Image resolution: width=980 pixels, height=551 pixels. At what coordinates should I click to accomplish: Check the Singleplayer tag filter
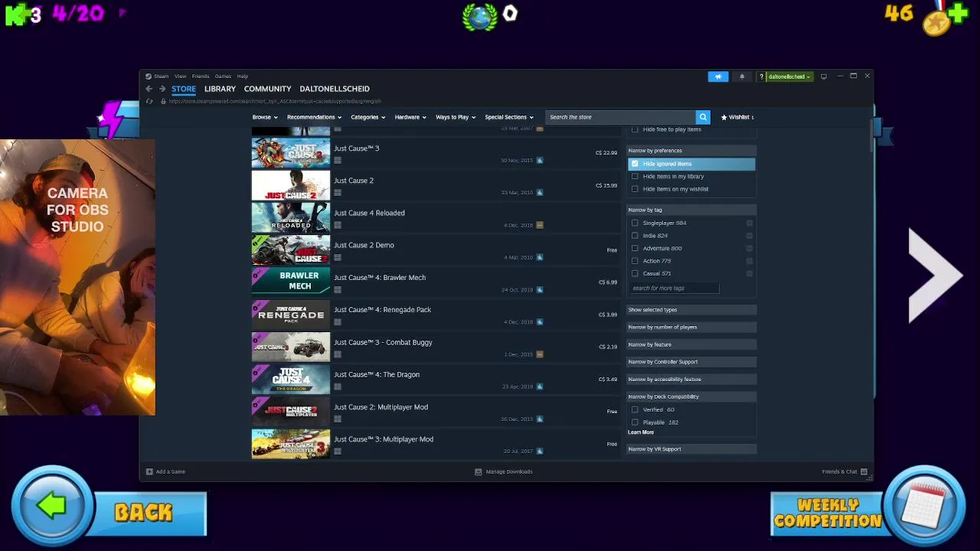pos(635,223)
